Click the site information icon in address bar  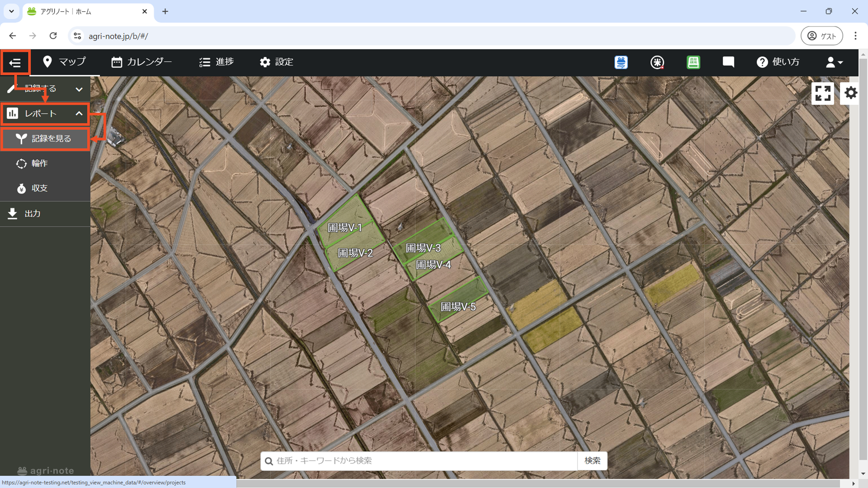click(x=78, y=36)
